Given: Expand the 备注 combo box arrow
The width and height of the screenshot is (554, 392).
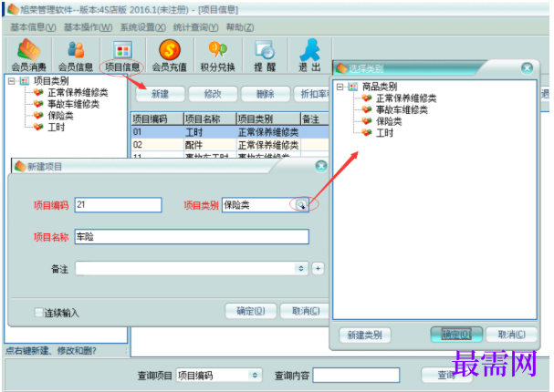Looking at the screenshot, I should coord(301,269).
